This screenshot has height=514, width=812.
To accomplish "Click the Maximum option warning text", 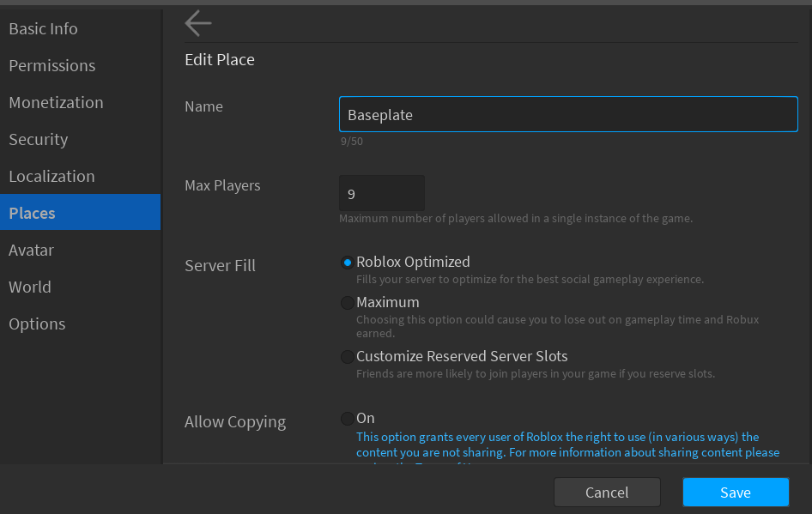I will [x=558, y=326].
